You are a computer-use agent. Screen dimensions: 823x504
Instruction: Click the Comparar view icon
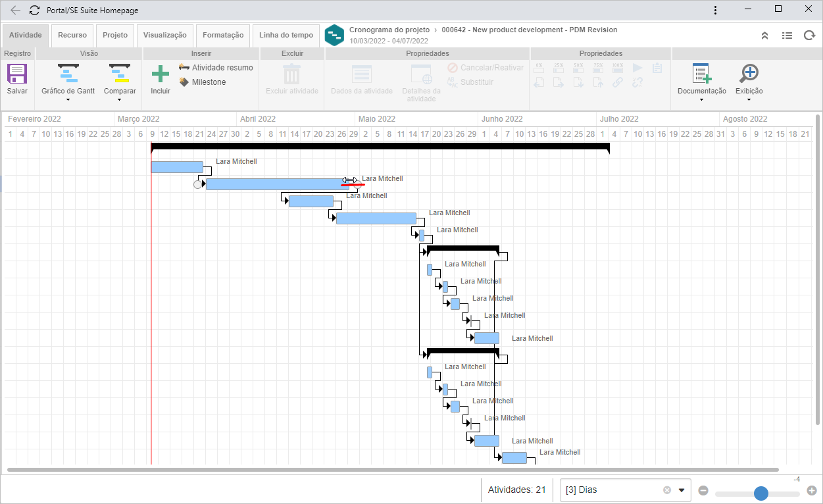[x=120, y=73]
